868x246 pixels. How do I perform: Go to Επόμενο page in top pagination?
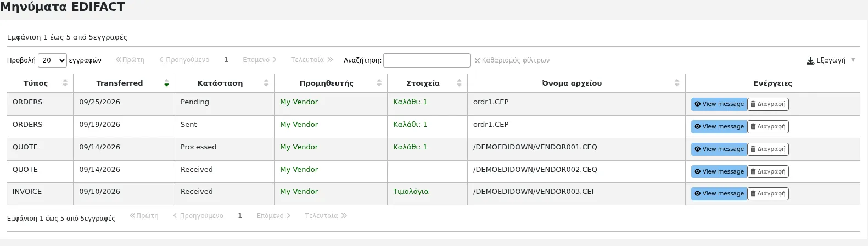(260, 60)
